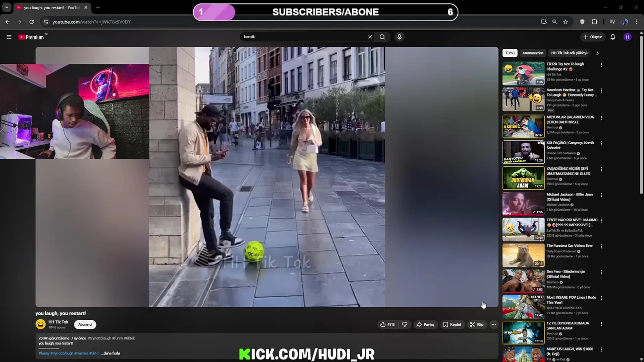
Task: Click the site information icon in the address bar
Action: tap(46, 22)
